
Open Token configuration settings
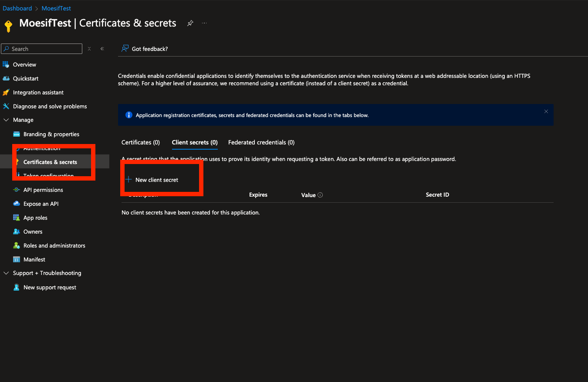(48, 175)
